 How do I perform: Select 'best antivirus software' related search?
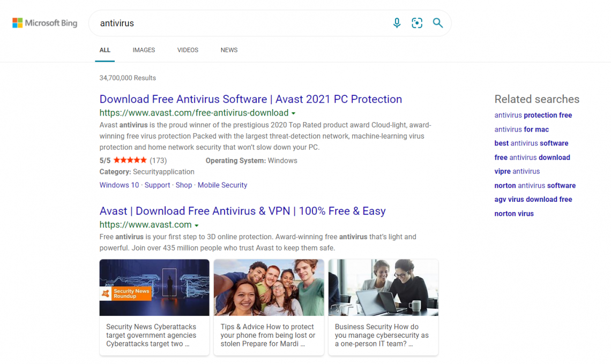tap(531, 143)
